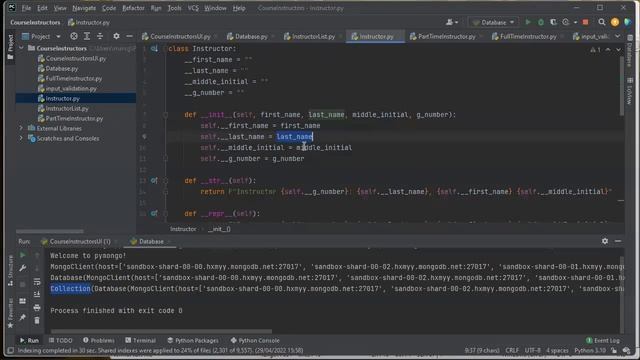640x360 pixels.
Task: Open the JetBrains Space icon
Action: pyautogui.click(x=628, y=22)
